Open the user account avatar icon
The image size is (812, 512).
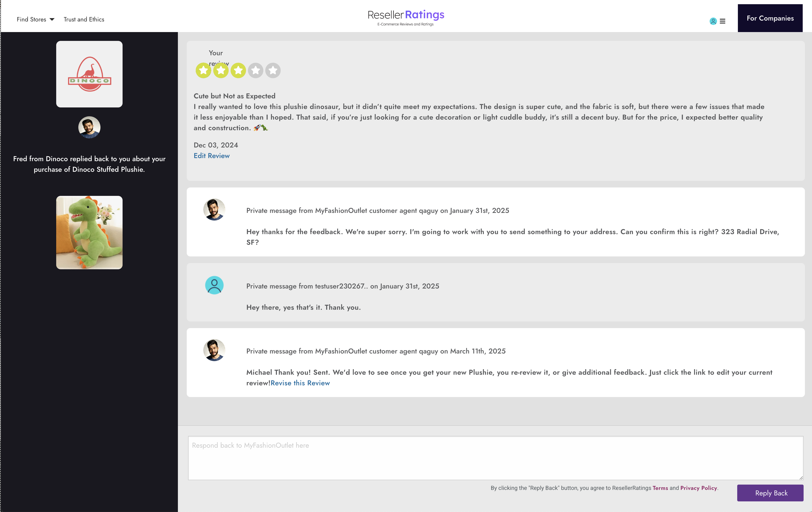713,21
